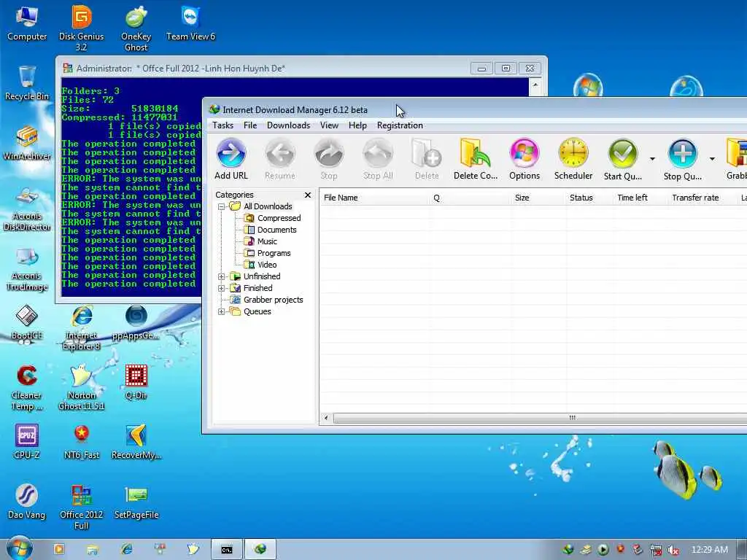Sort downloads by the File Name column
The height and width of the screenshot is (560, 747).
373,198
